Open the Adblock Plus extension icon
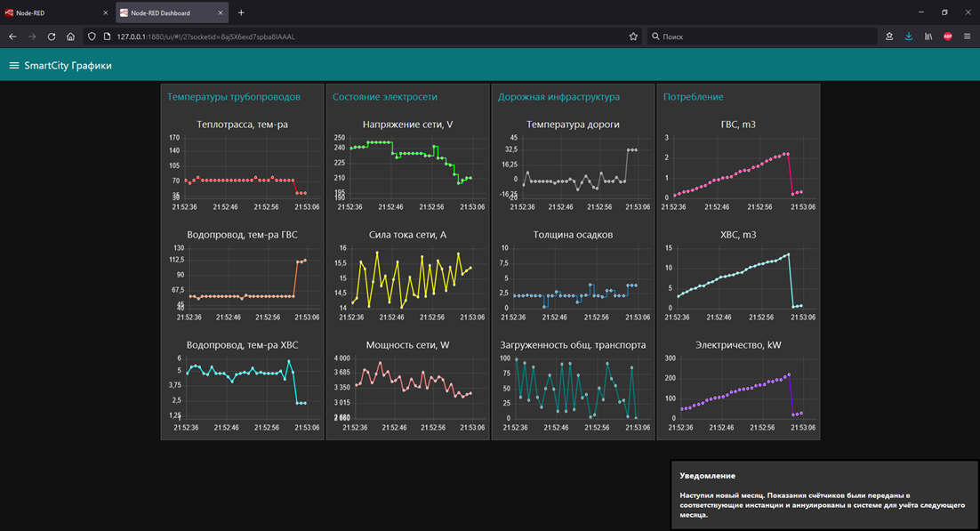The width and height of the screenshot is (980, 531). [x=946, y=36]
